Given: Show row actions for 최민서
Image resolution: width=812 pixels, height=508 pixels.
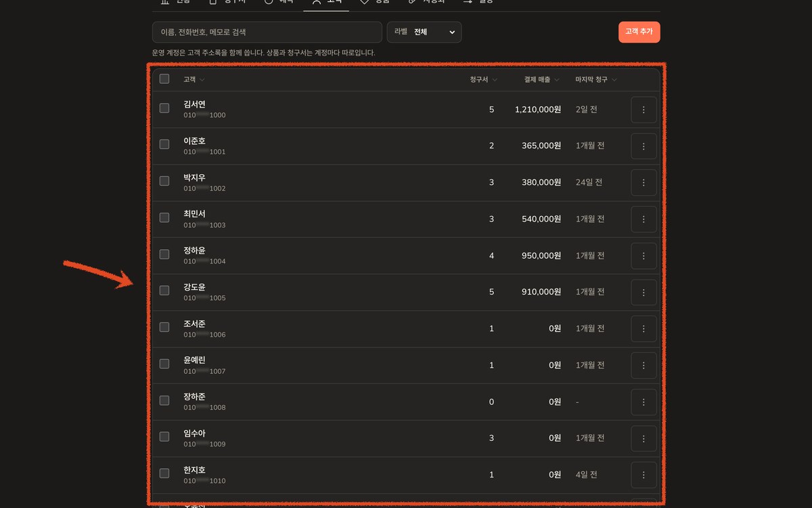Looking at the screenshot, I should click(x=644, y=219).
